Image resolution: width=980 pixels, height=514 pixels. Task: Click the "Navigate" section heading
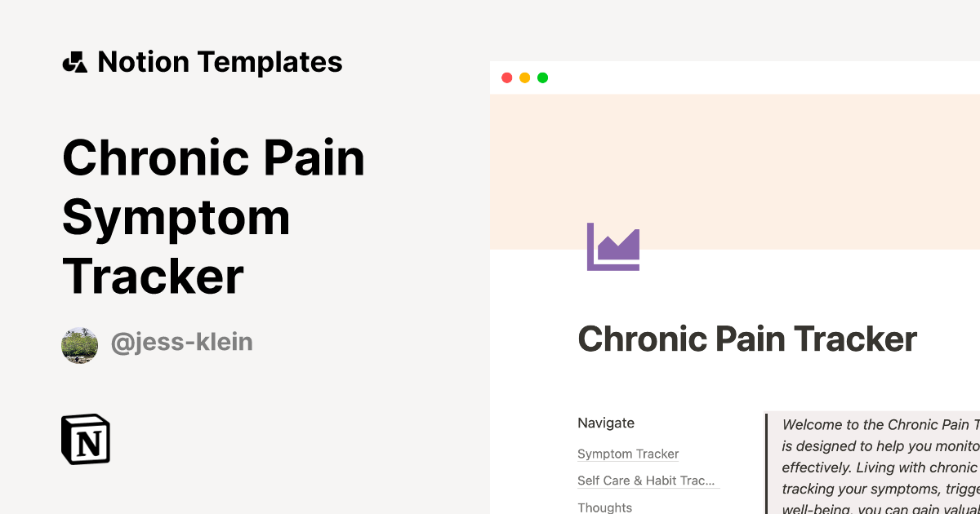(x=606, y=423)
